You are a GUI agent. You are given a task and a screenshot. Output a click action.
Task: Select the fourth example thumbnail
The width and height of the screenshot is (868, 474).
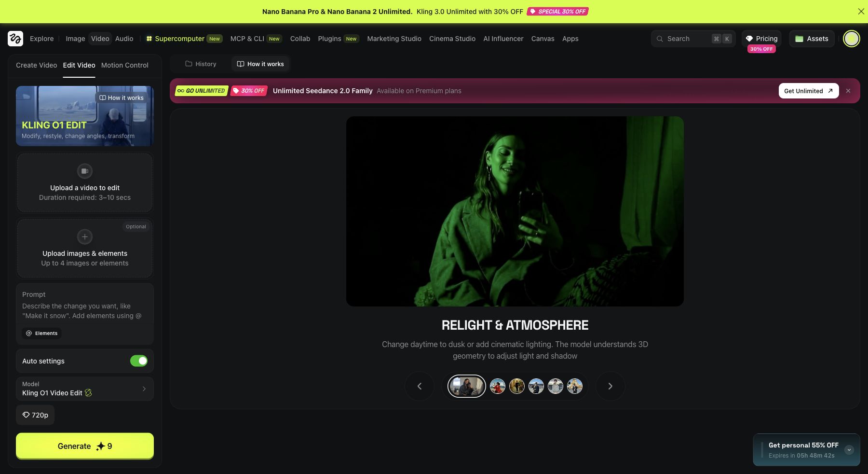[x=536, y=386]
